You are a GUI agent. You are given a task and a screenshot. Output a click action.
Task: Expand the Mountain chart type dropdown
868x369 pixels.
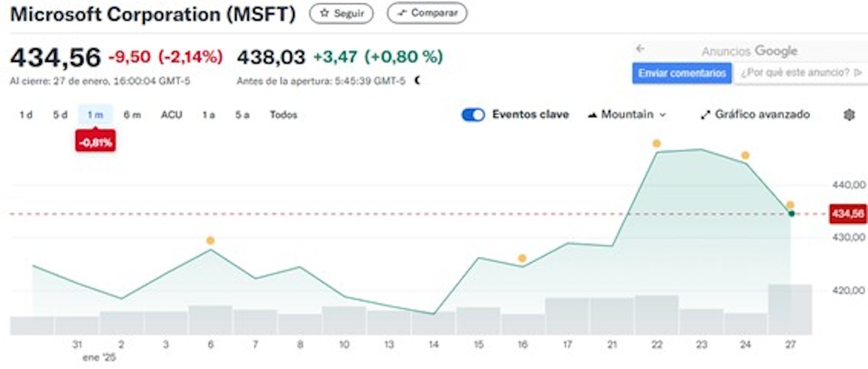pyautogui.click(x=627, y=115)
